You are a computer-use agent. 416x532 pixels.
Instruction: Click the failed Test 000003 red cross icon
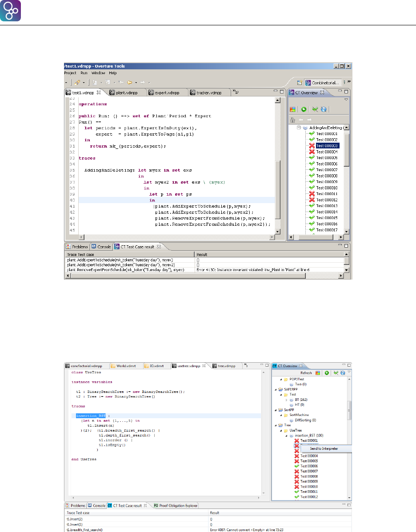tap(312, 146)
